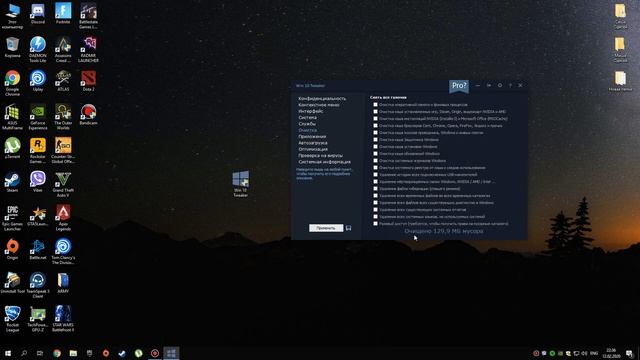Open the TechPowerUp GPU-Z shortcut
This screenshot has height=360, width=640.
tap(38, 319)
